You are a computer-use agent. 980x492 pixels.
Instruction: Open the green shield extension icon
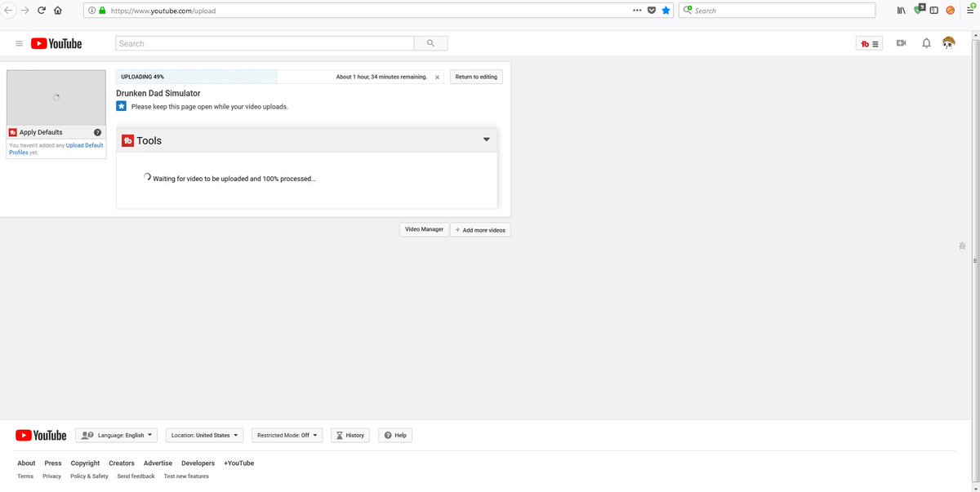[x=918, y=10]
